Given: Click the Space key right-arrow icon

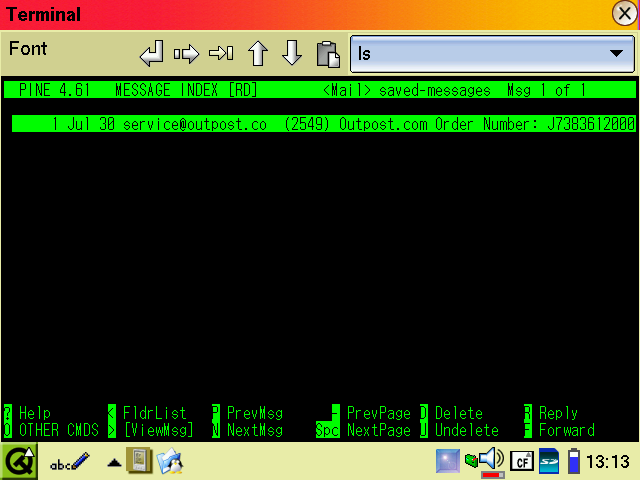Looking at the screenshot, I should pyautogui.click(x=186, y=53).
